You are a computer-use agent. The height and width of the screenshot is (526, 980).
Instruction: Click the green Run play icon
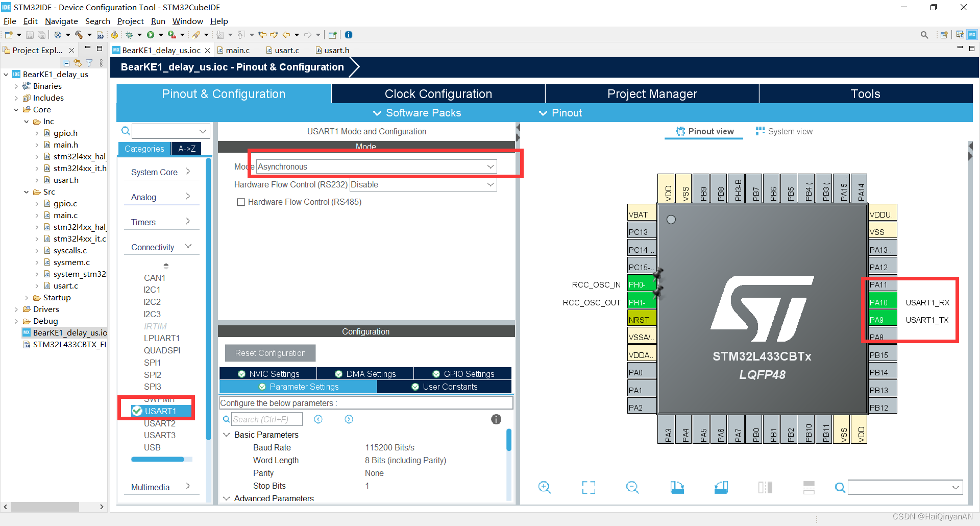pyautogui.click(x=151, y=35)
